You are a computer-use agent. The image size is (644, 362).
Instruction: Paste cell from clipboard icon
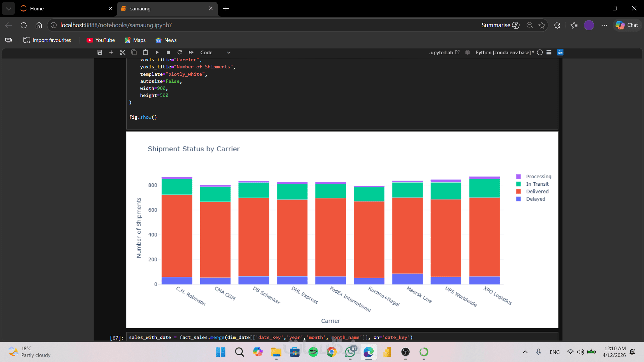click(x=145, y=52)
